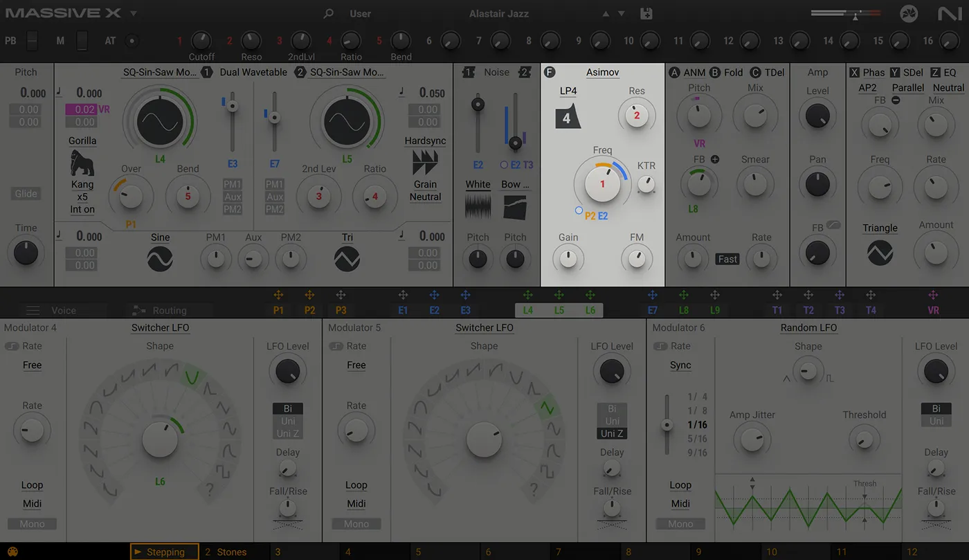Click the Hardsync arrows icon

(x=424, y=163)
